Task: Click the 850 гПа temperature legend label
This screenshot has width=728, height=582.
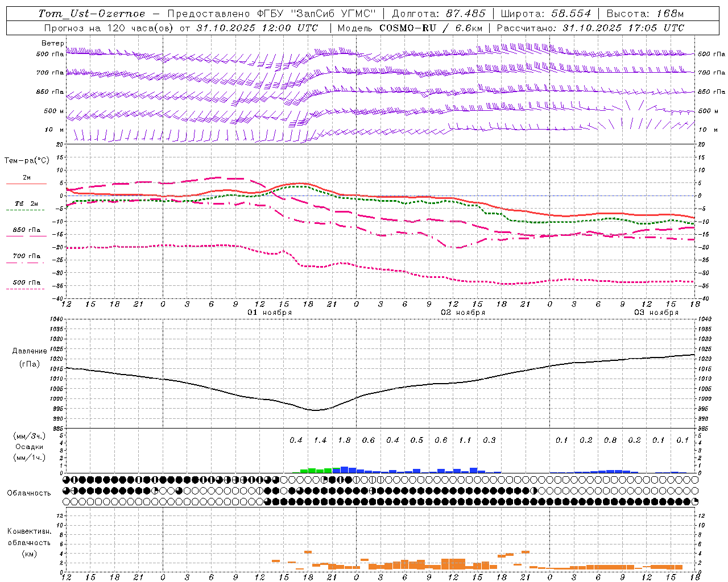Action: pos(27,230)
